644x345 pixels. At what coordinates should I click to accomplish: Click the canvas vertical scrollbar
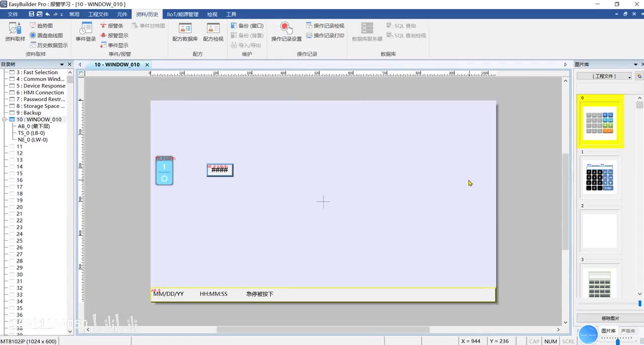coord(565,202)
